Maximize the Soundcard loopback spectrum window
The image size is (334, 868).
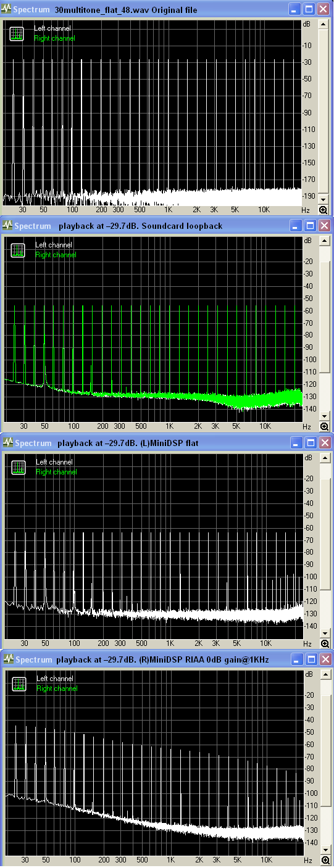pyautogui.click(x=309, y=226)
